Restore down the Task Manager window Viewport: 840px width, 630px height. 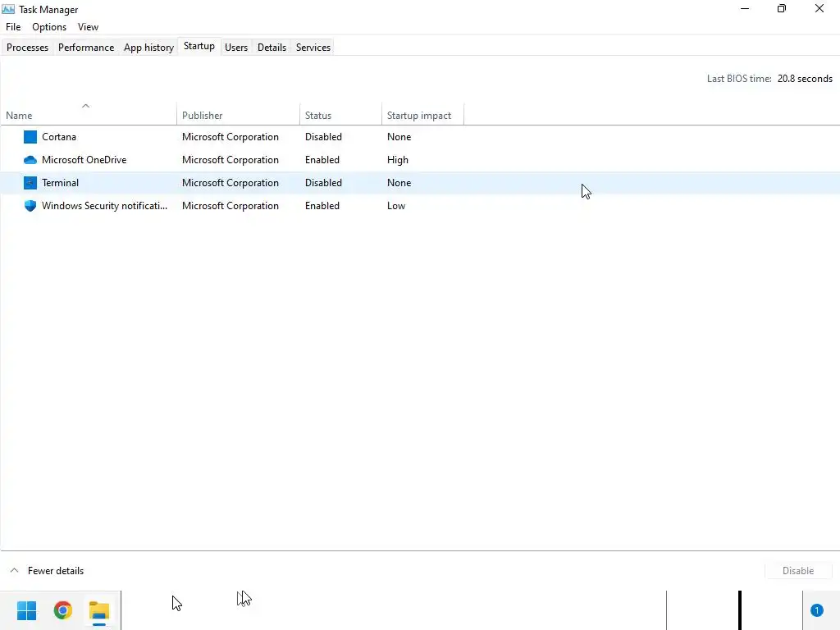782,8
